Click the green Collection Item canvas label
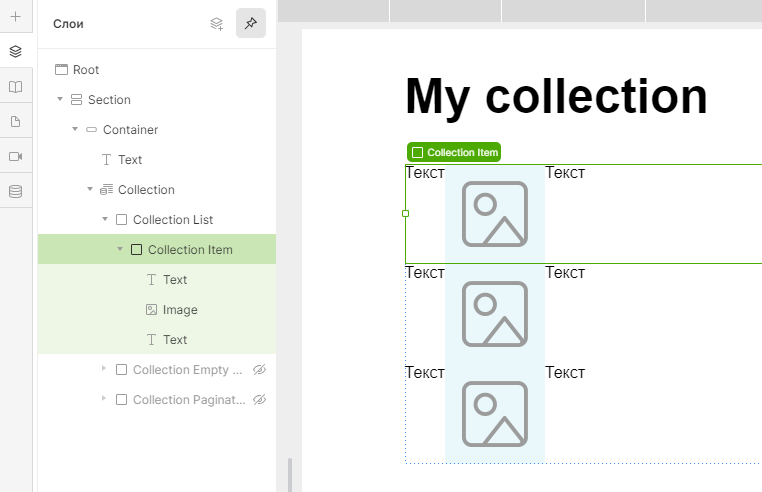The image size is (762, 492). [454, 152]
